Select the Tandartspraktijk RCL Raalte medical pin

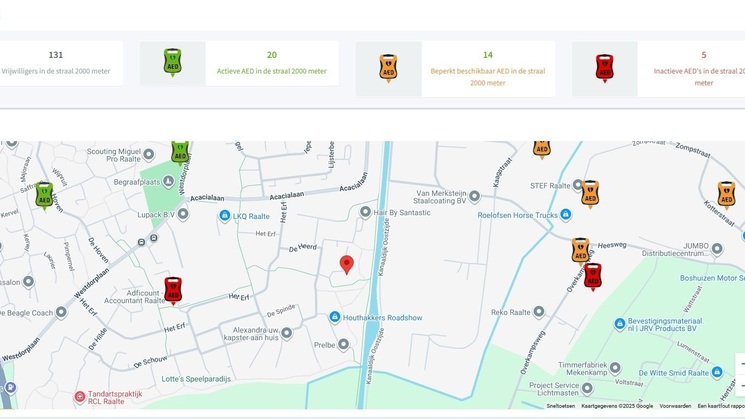point(81,397)
